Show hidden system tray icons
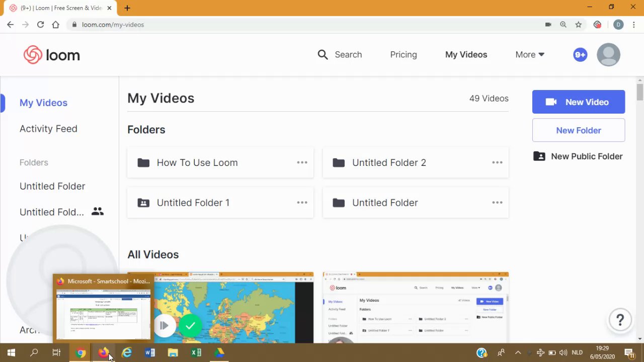This screenshot has height=362, width=644. tap(518, 353)
